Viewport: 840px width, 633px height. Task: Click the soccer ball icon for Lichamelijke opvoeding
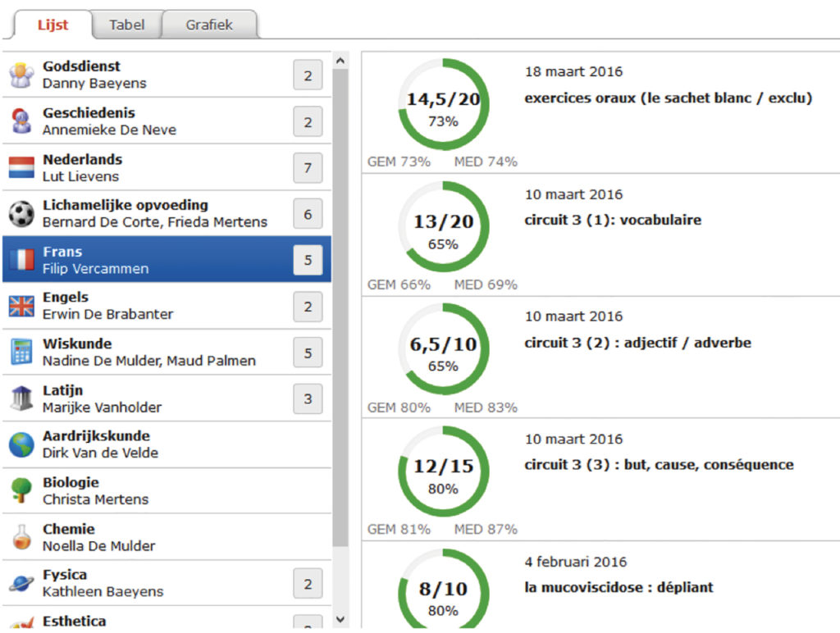[x=21, y=214]
